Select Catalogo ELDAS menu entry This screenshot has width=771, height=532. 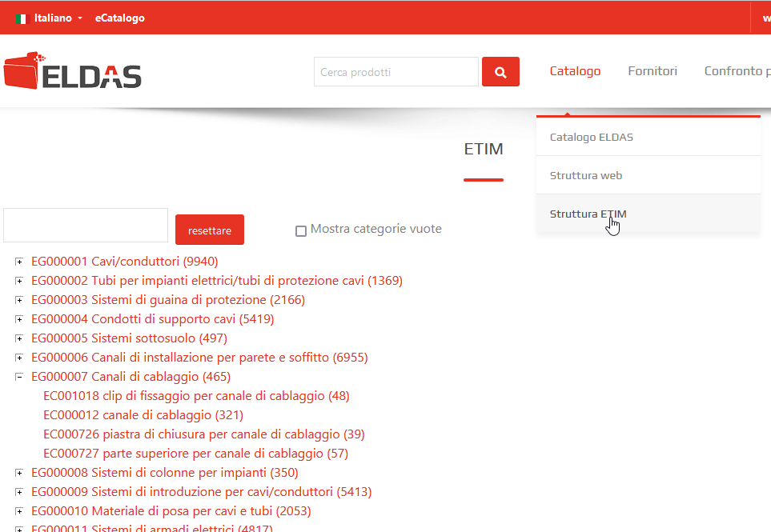[592, 137]
